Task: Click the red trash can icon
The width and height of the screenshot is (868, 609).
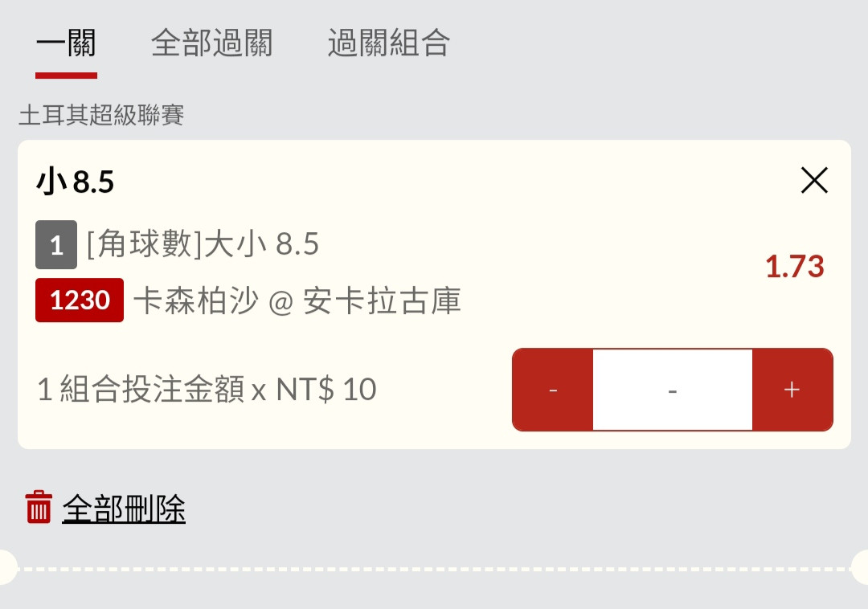Action: click(39, 507)
